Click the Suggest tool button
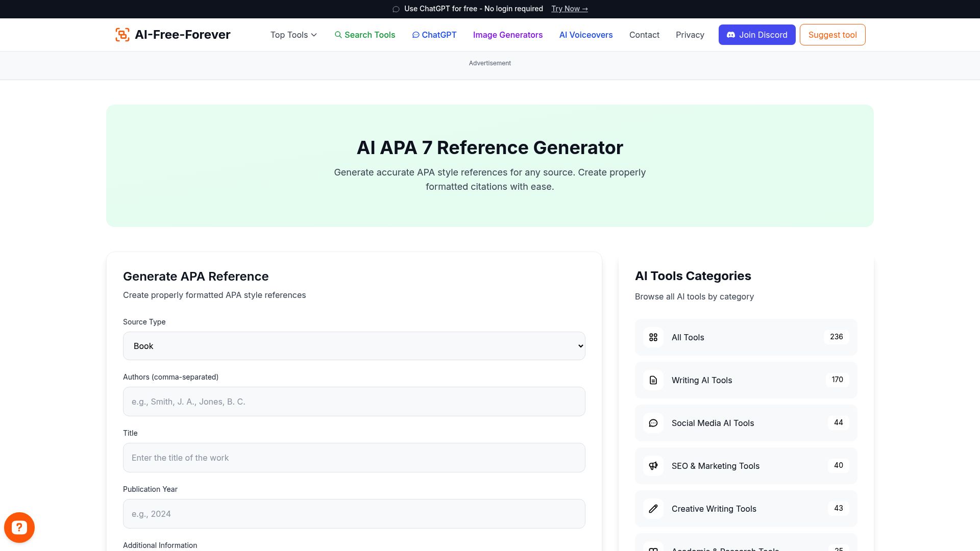 832,35
